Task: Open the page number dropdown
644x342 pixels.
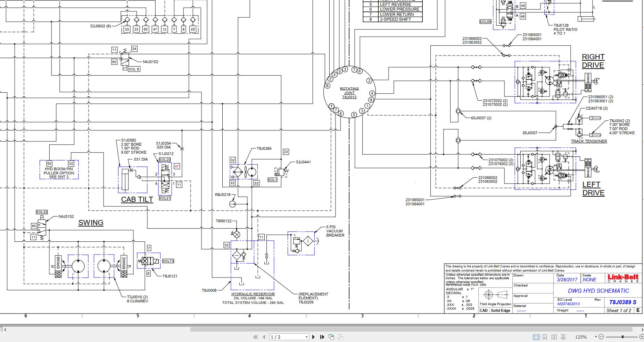Action: coord(306,337)
